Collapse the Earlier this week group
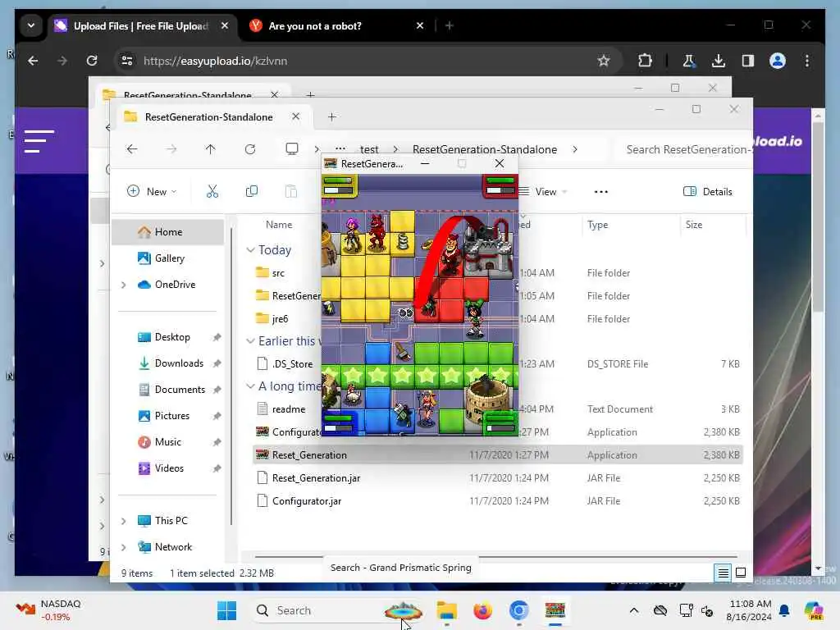Viewport: 840px width, 630px height. coord(250,340)
